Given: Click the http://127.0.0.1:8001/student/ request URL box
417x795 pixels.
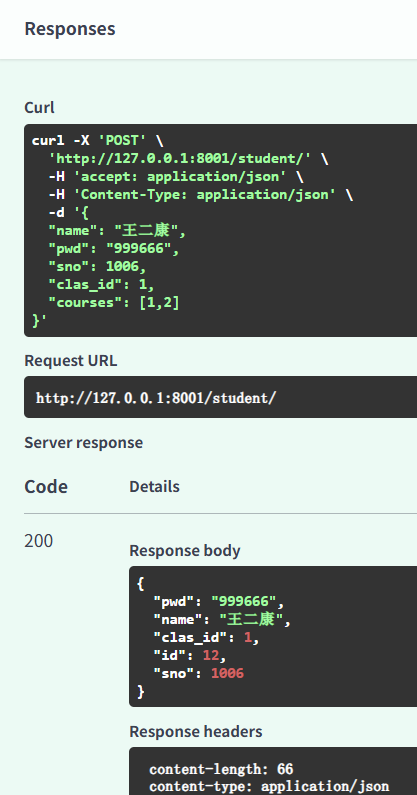Looking at the screenshot, I should 221,398.
